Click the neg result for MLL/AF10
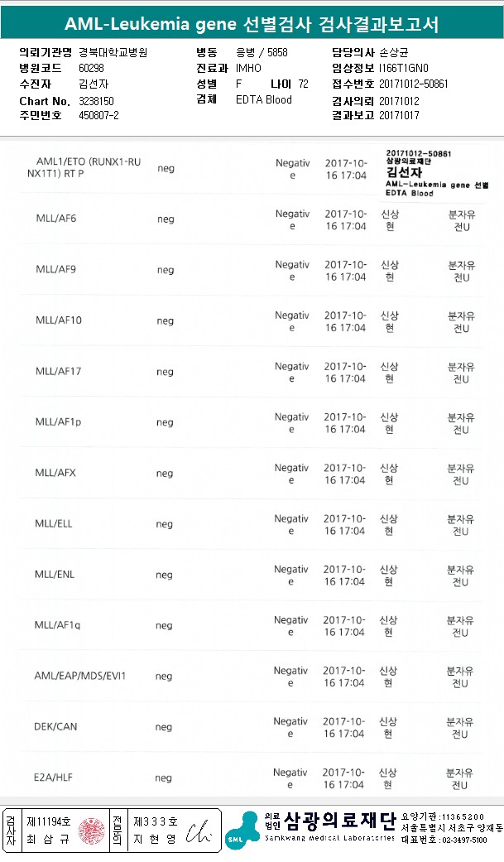Viewport: 504px width, 862px height. coord(166,320)
